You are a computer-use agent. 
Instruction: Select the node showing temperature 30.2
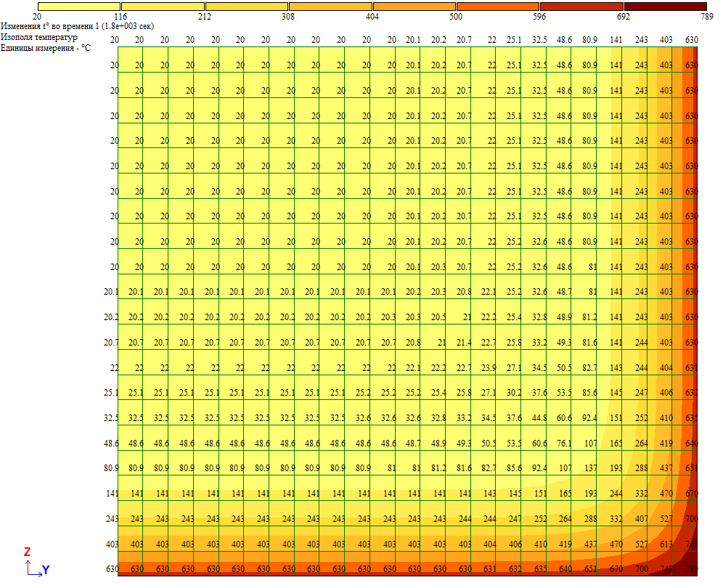(513, 393)
